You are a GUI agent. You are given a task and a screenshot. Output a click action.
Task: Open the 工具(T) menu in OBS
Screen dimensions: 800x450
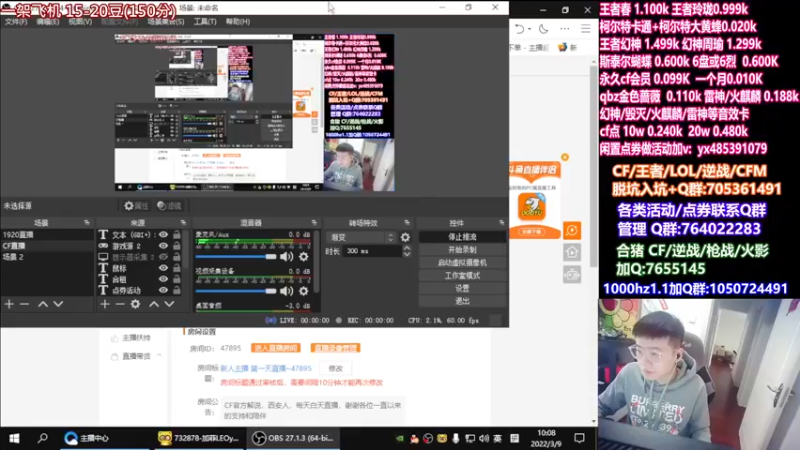pyautogui.click(x=205, y=22)
